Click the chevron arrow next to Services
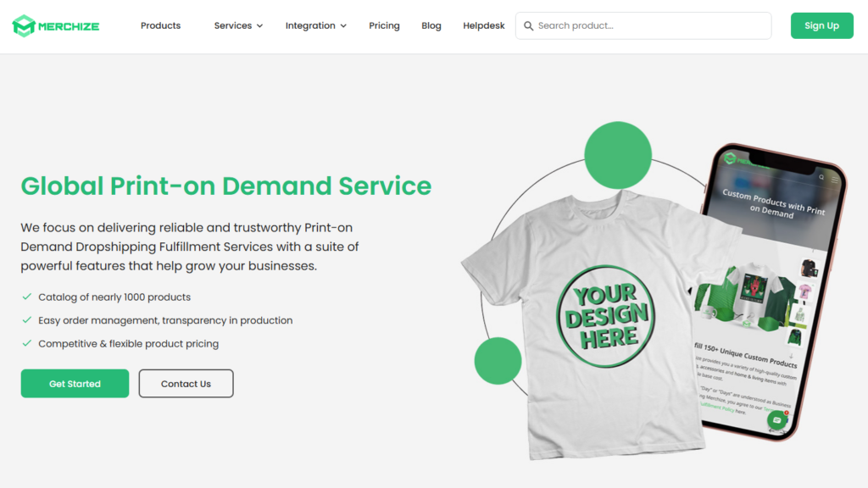This screenshot has height=488, width=868. coord(259,26)
